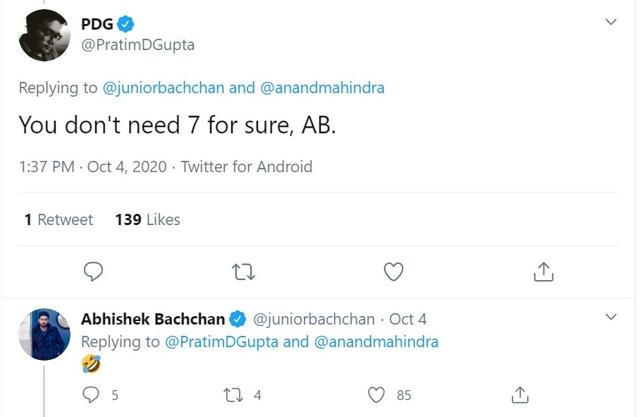Image resolution: width=640 pixels, height=417 pixels.
Task: Like Abhishek Bachchan's reply with 85 likes
Action: 376,395
